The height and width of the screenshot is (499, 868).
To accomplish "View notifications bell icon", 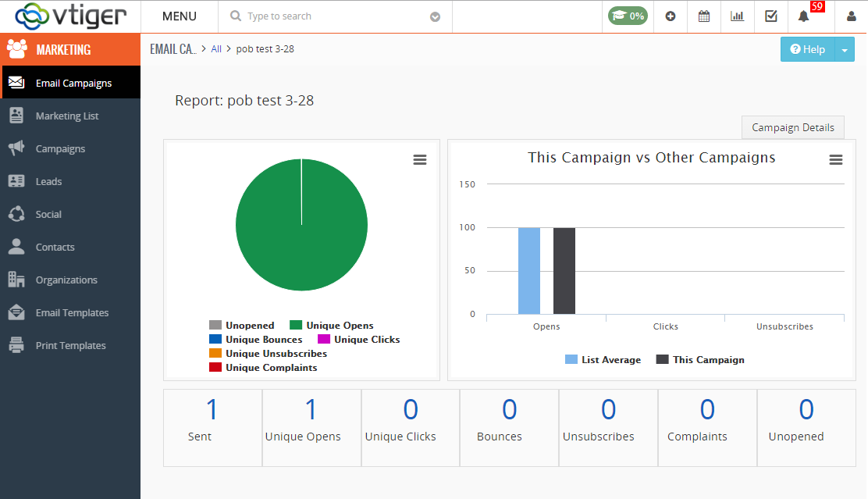I will coord(804,16).
